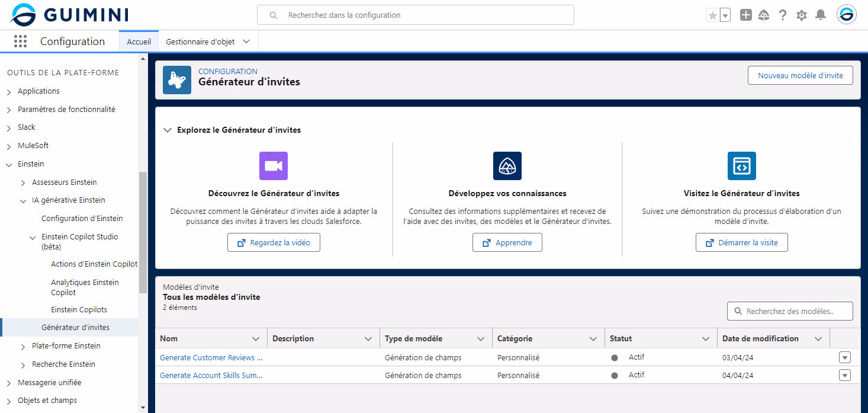
Task: Expand the MuleSoft tree node
Action: coord(9,146)
